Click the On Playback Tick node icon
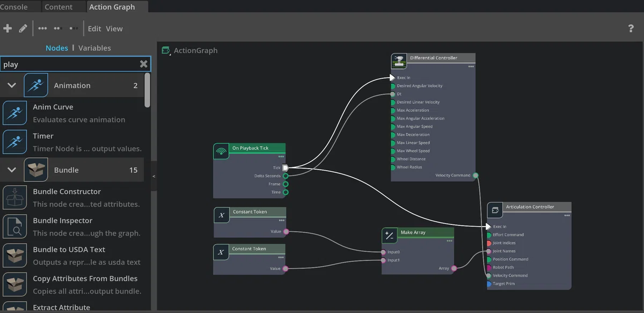Viewport: 644px width, 313px height. [x=221, y=151]
